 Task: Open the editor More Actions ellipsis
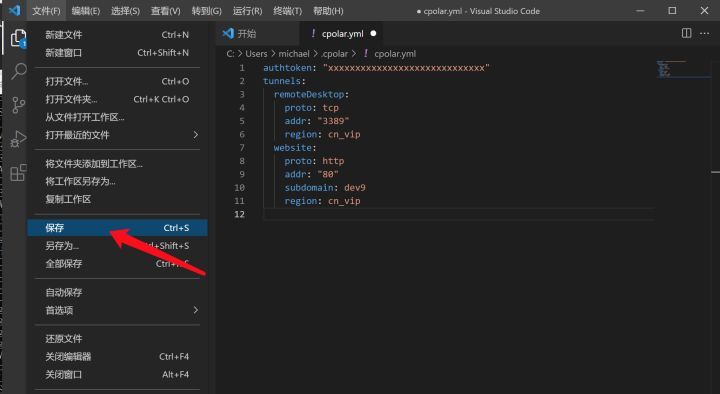pyautogui.click(x=704, y=33)
